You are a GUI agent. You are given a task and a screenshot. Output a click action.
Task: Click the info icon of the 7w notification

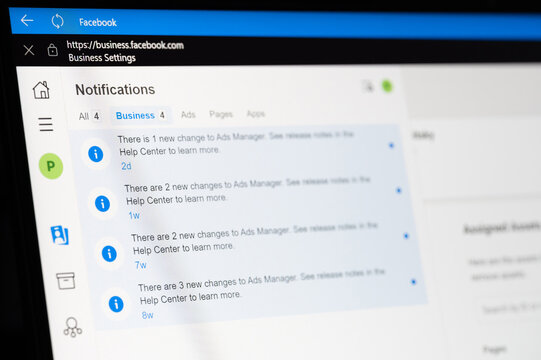click(109, 254)
